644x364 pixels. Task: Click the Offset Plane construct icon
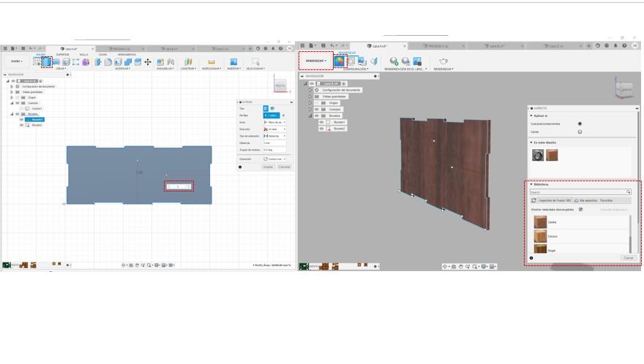188,62
